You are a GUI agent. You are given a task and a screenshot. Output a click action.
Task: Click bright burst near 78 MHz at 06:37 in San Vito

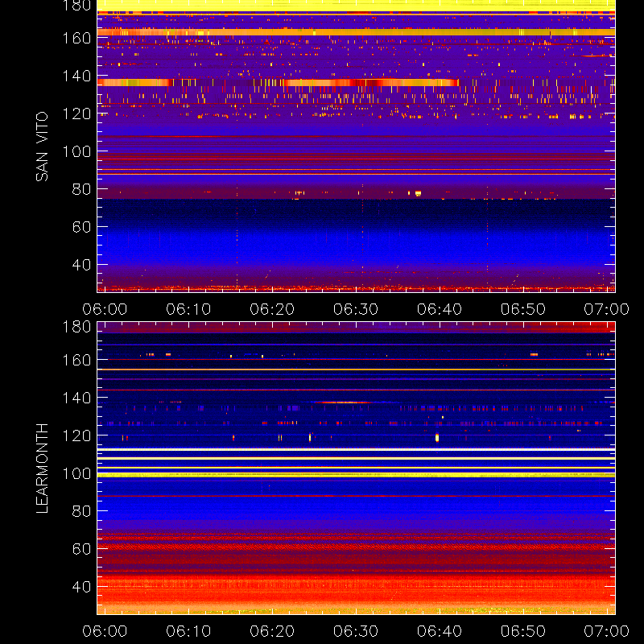click(x=418, y=193)
